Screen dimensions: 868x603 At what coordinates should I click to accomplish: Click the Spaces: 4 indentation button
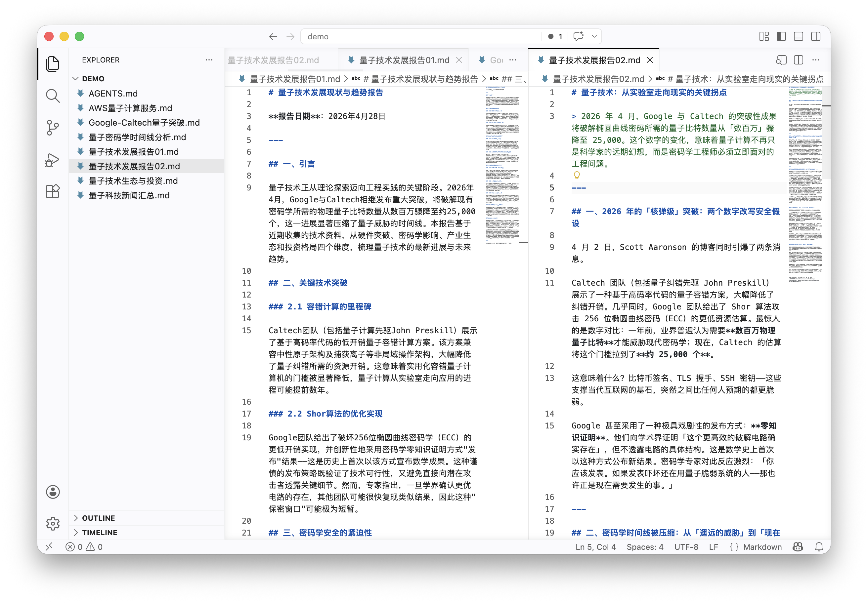pyautogui.click(x=645, y=547)
